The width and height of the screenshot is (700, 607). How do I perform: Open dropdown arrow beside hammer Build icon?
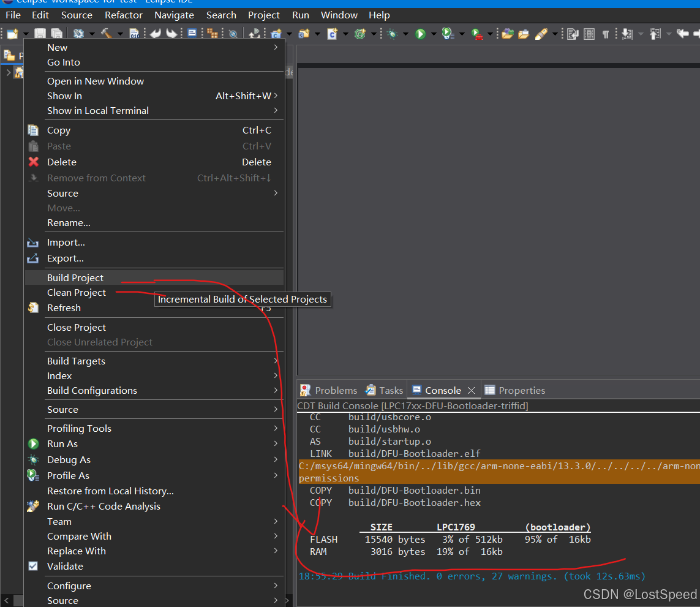tap(119, 34)
